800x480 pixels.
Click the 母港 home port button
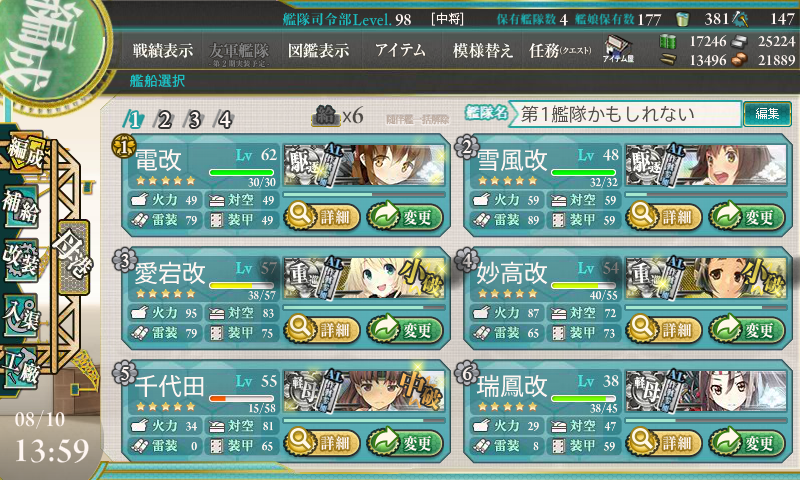point(73,257)
